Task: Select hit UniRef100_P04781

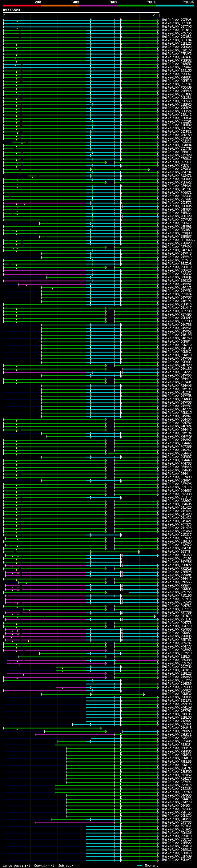Action: [176, 548]
